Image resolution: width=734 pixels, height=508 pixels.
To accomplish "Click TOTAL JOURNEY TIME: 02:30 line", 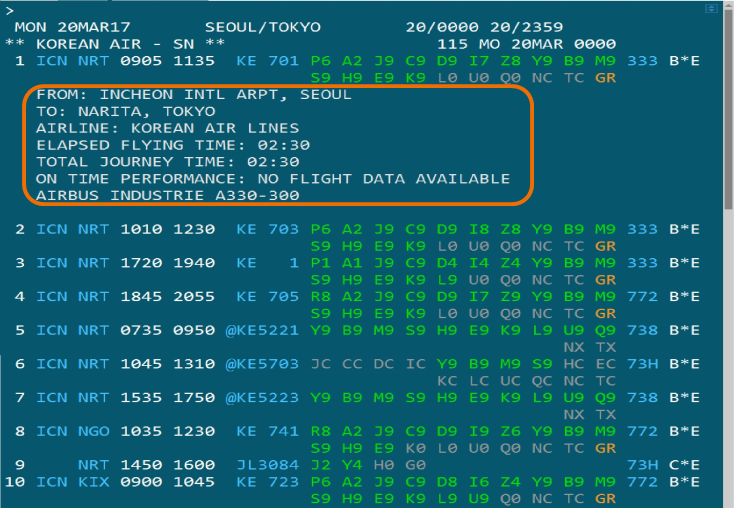I will 168,162.
